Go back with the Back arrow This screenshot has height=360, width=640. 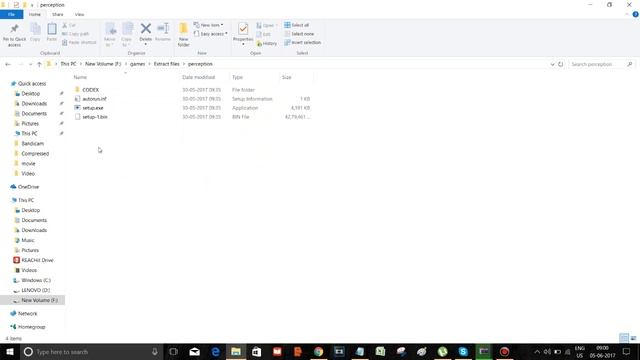pos(8,64)
